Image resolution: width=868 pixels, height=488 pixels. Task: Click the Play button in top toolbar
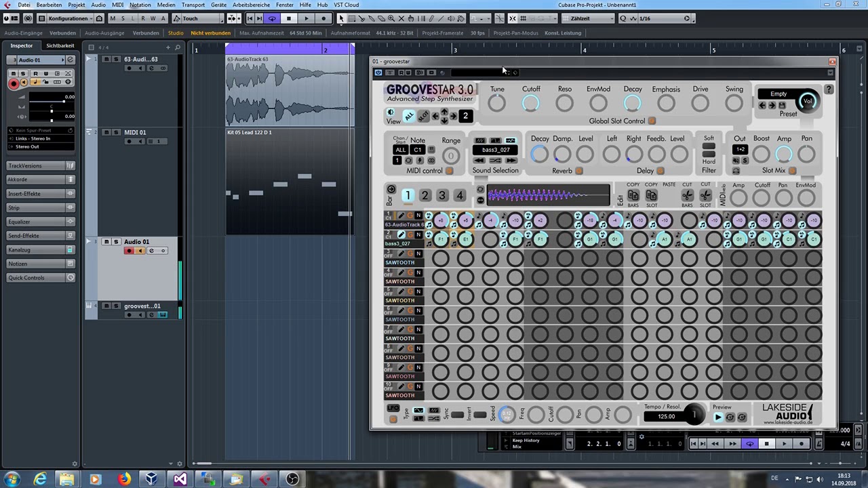click(307, 18)
